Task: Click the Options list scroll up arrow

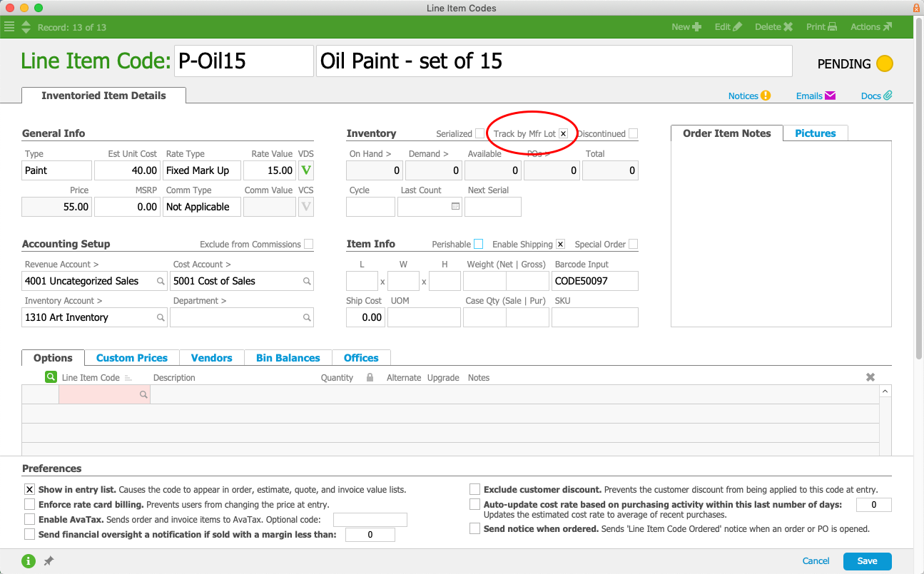Action: 885,391
